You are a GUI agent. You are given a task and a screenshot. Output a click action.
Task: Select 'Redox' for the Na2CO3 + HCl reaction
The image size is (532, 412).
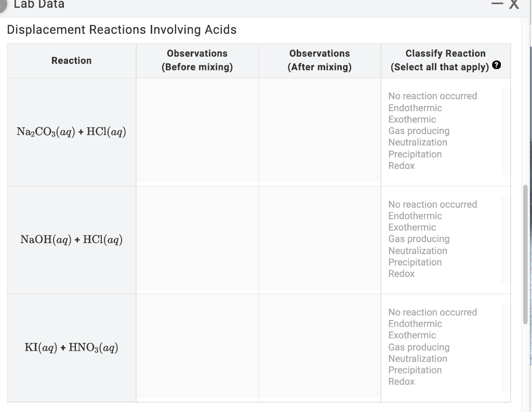click(x=402, y=166)
